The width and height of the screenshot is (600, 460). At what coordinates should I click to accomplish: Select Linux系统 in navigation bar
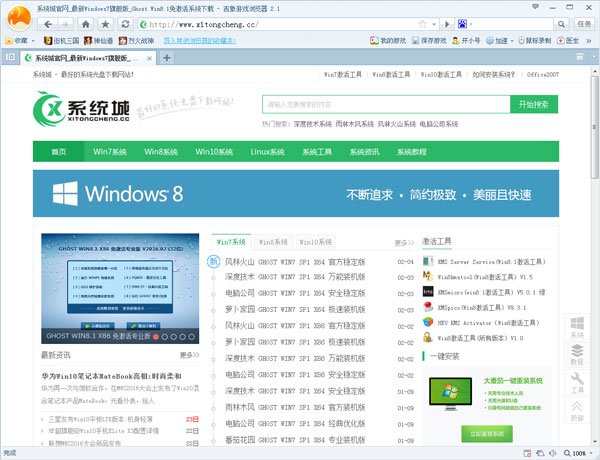pyautogui.click(x=267, y=152)
